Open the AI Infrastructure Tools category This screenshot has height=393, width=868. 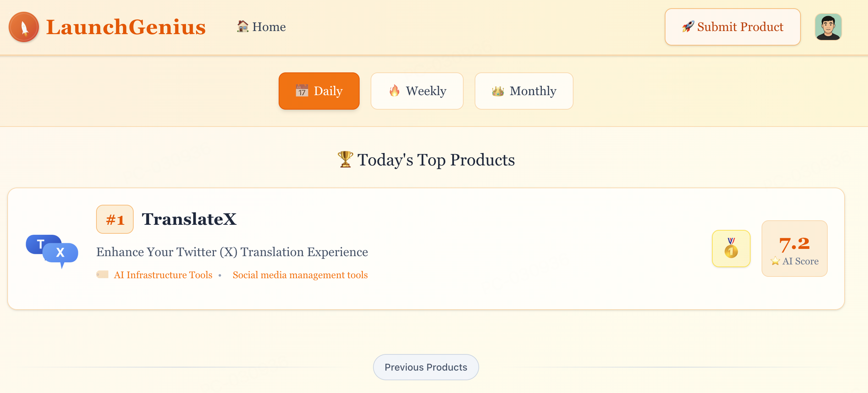point(163,275)
